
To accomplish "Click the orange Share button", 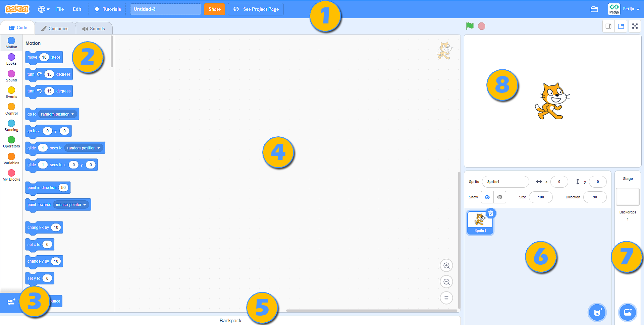I will (x=214, y=9).
